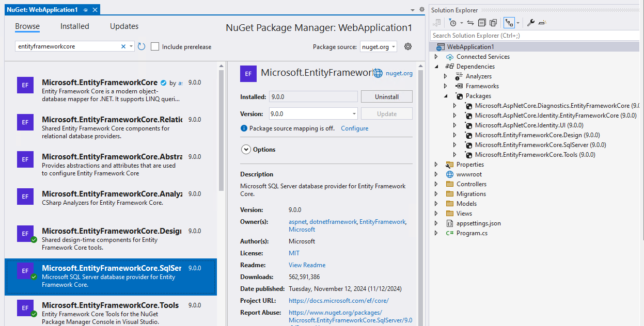Refresh the package list

point(142,46)
